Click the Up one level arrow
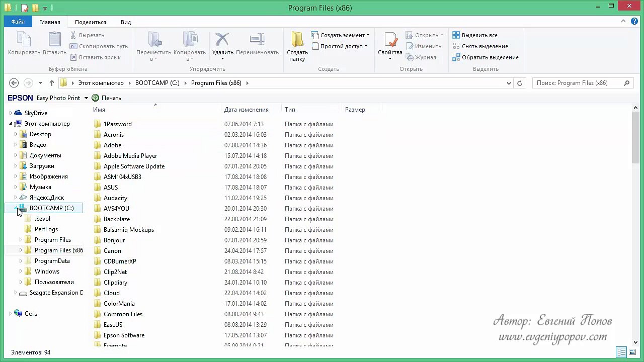The width and height of the screenshot is (644, 362). 52,83
